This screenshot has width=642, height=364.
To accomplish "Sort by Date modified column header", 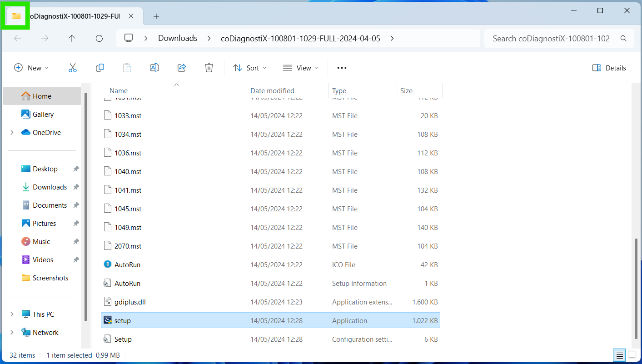I will [x=272, y=90].
